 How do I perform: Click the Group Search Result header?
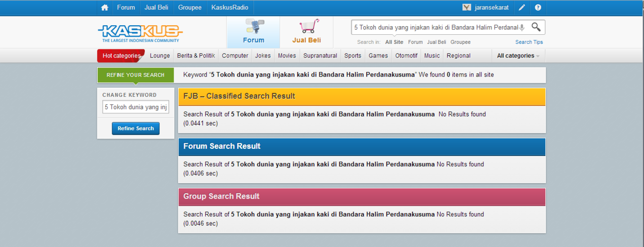pos(362,196)
